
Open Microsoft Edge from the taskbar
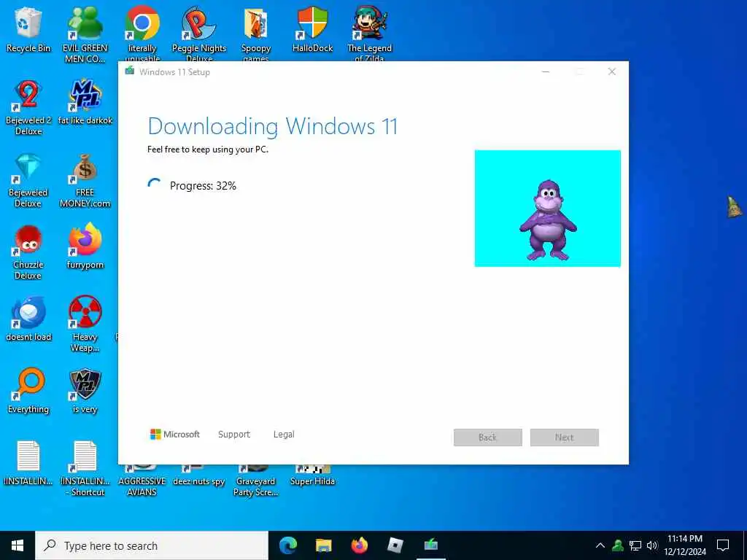coord(287,545)
